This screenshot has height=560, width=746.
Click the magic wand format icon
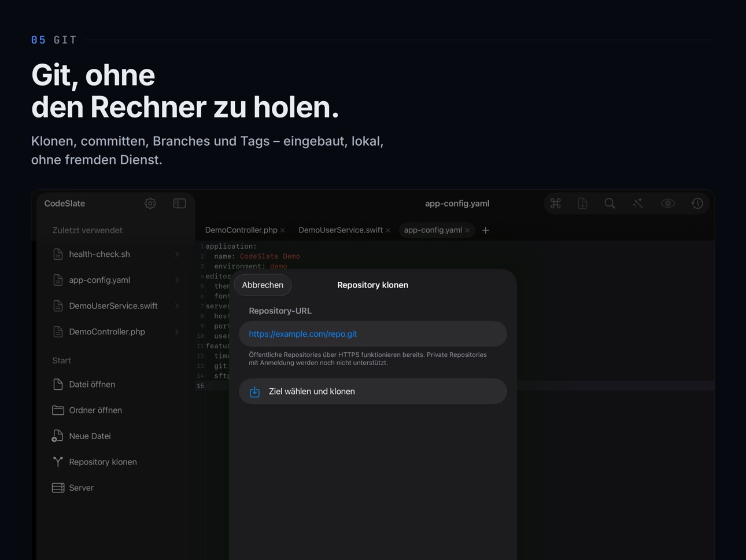tap(638, 204)
